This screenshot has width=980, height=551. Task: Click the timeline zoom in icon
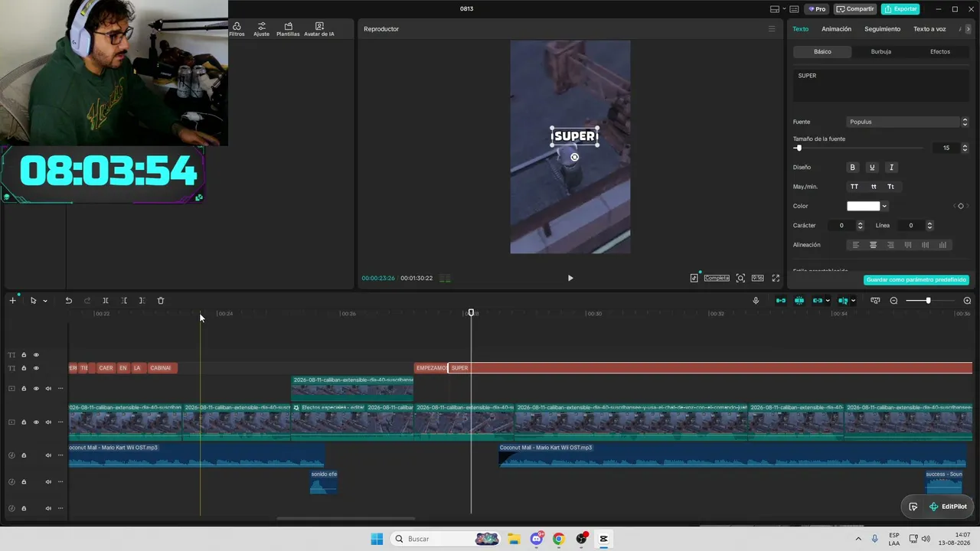967,301
